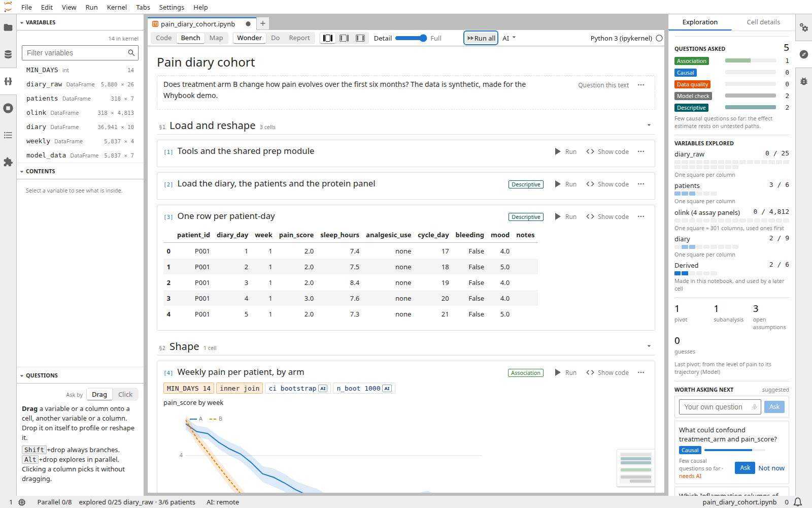Image resolution: width=812 pixels, height=508 pixels.
Task: Click the n_boot 1000 parameter chip
Action: point(364,389)
